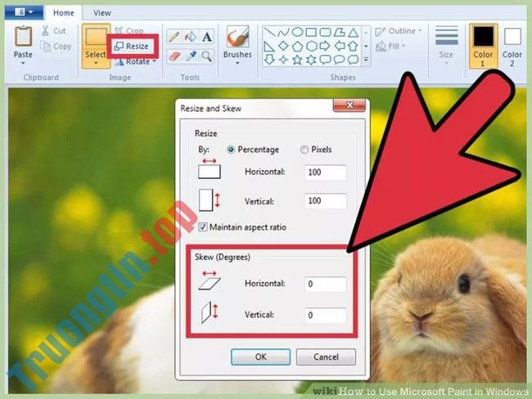Pick the Color picker eyedropper tool
Screen dimensions: 532x399
(x=191, y=56)
